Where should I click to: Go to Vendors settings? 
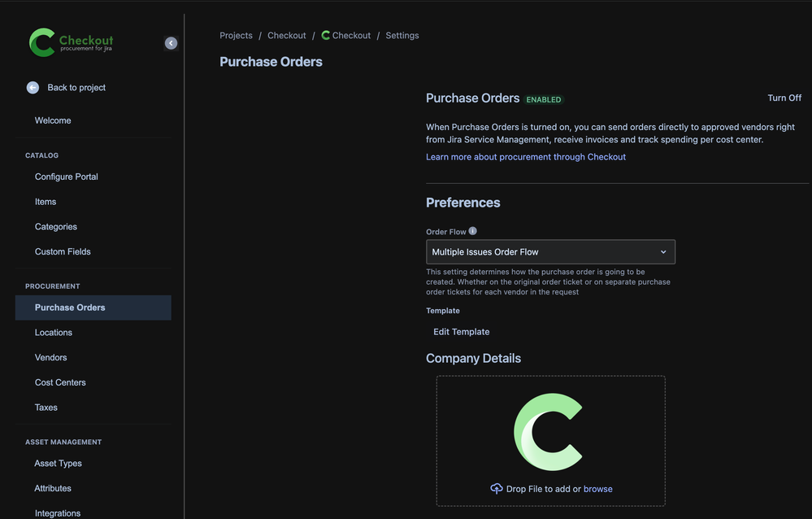[50, 357]
